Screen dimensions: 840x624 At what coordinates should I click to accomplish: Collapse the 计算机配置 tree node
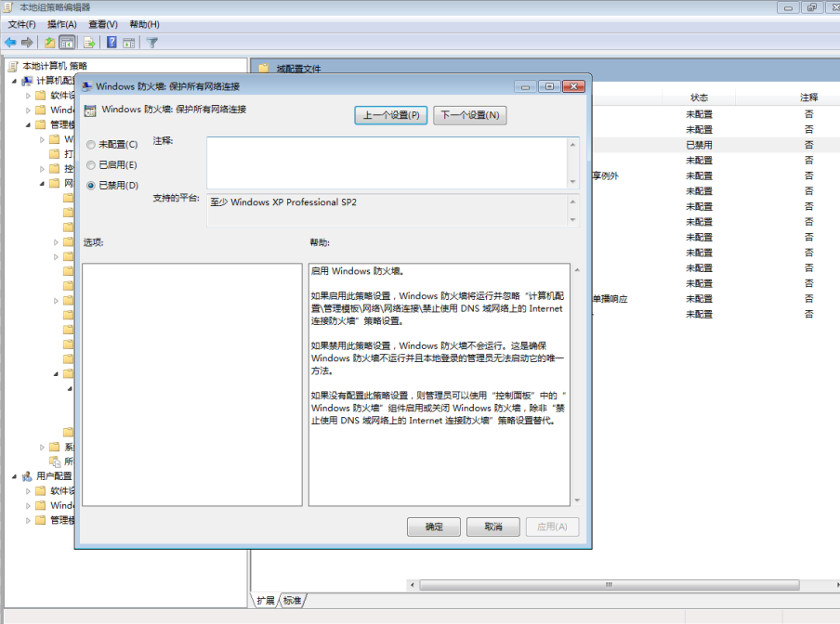15,82
